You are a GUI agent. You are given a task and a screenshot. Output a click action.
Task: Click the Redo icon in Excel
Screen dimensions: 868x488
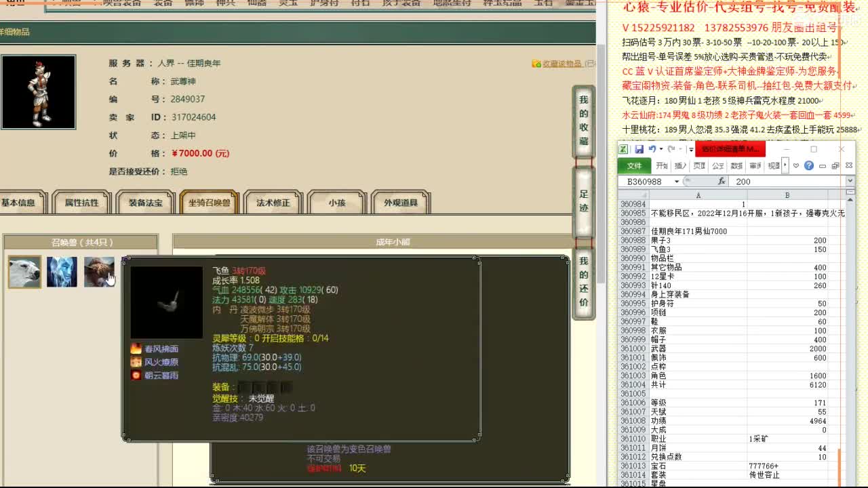click(x=671, y=148)
